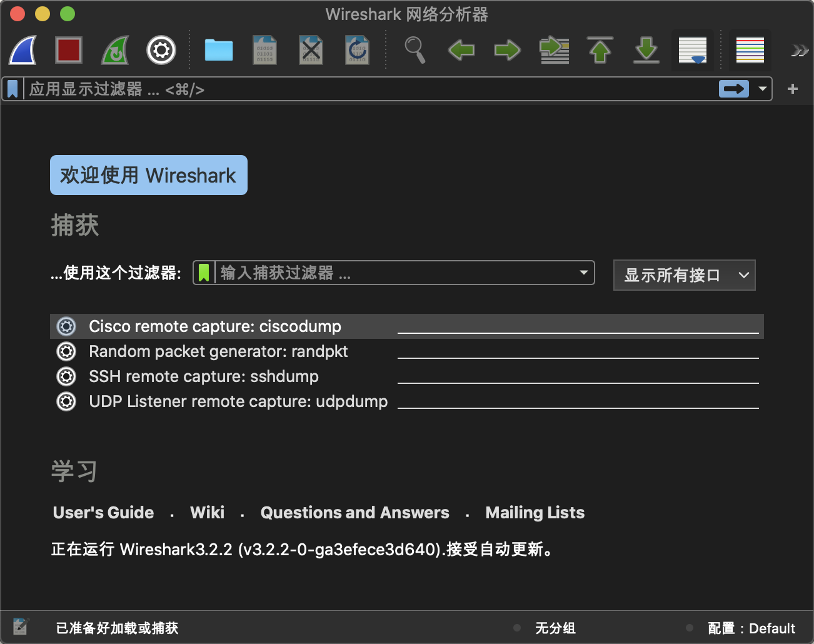Apply display filter arrow button
Image resolution: width=814 pixels, height=644 pixels.
click(x=734, y=89)
